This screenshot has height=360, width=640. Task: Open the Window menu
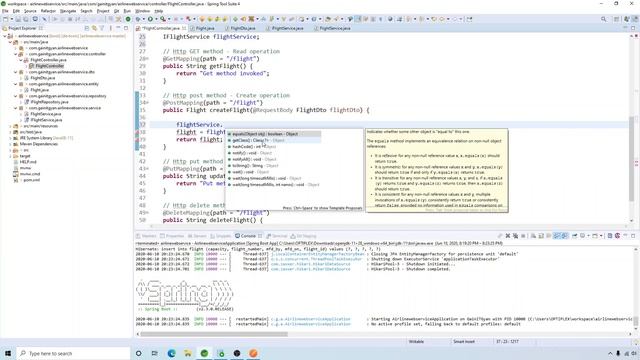142,11
